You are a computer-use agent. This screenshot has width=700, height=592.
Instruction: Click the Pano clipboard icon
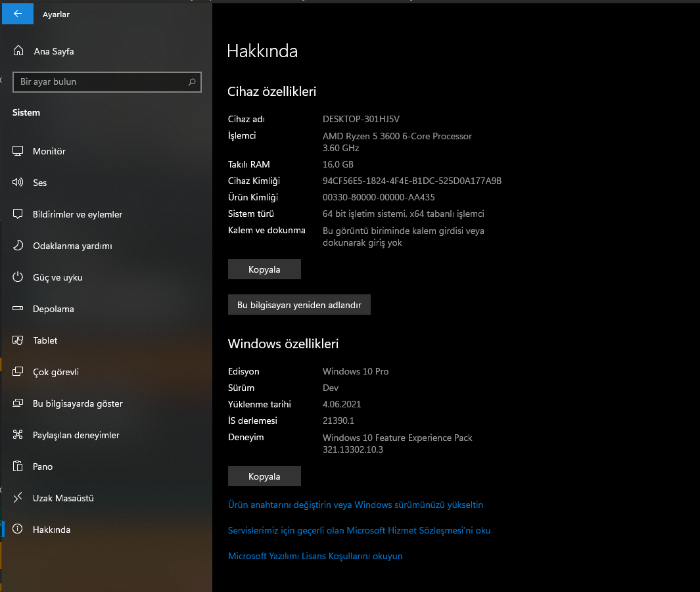tap(18, 467)
